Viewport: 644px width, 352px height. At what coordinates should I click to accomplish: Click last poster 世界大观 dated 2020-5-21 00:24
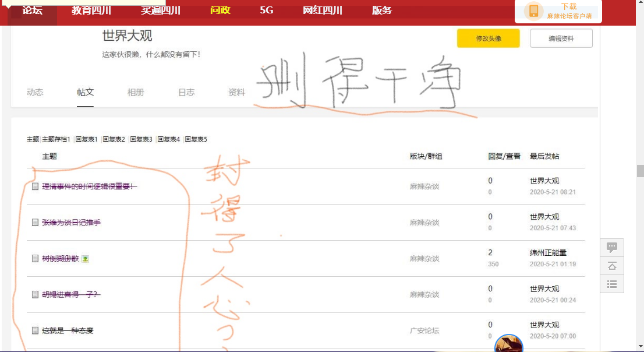544,288
